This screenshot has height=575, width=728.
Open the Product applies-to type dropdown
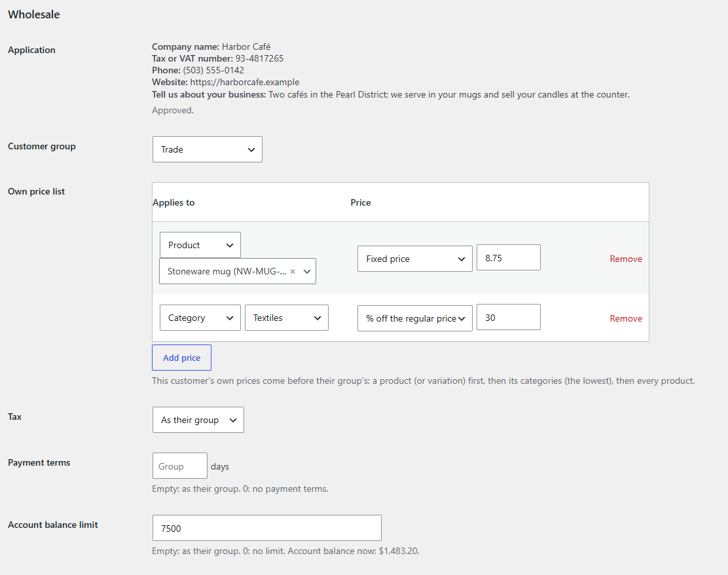200,245
